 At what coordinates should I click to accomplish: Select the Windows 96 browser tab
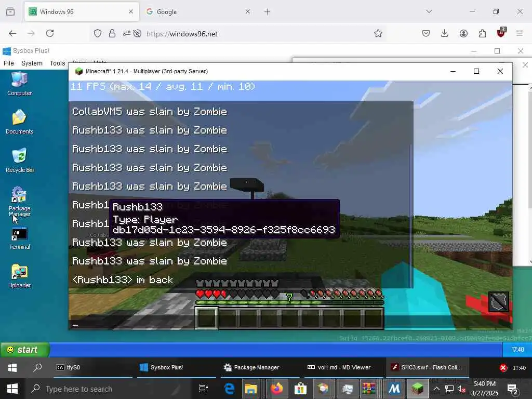[x=82, y=12]
